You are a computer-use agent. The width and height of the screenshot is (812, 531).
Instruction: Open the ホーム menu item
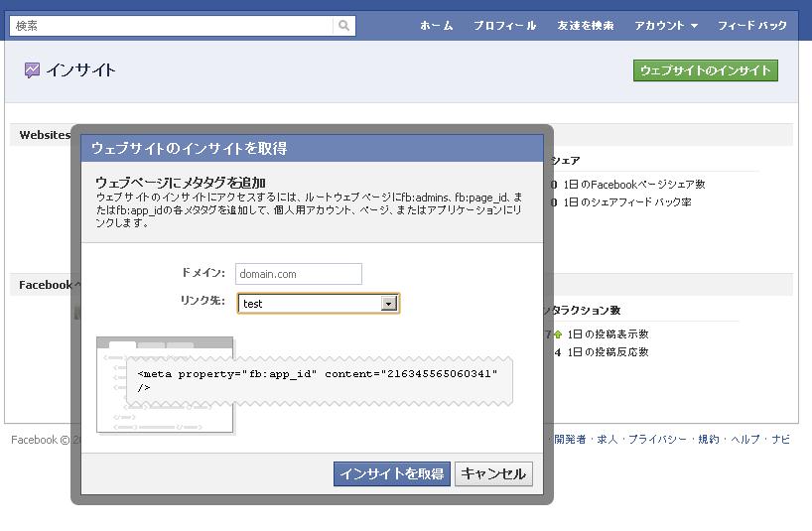[x=436, y=26]
